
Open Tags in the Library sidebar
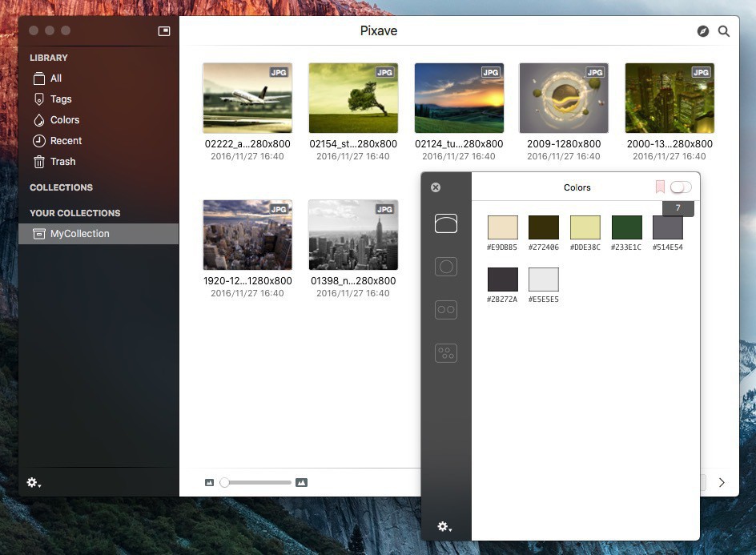click(61, 99)
